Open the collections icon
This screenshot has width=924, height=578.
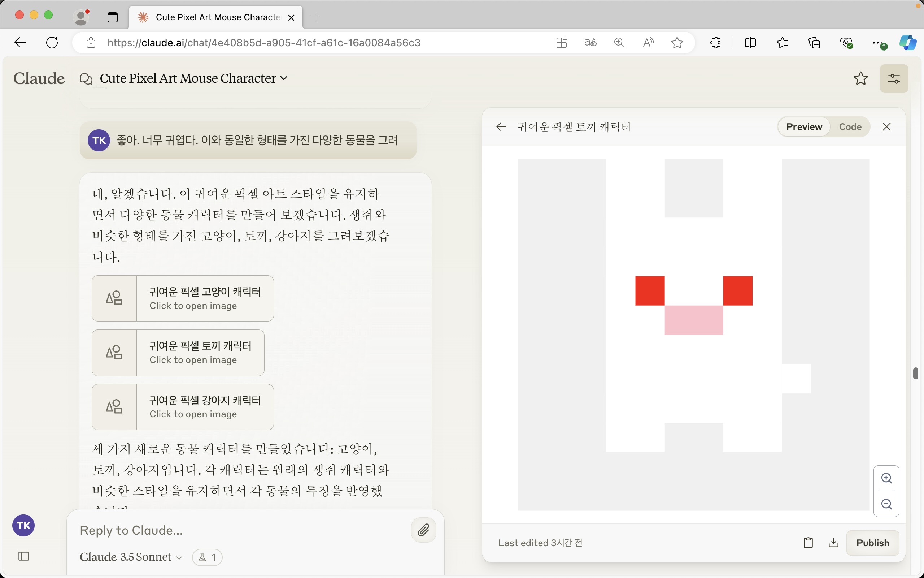[x=814, y=42]
